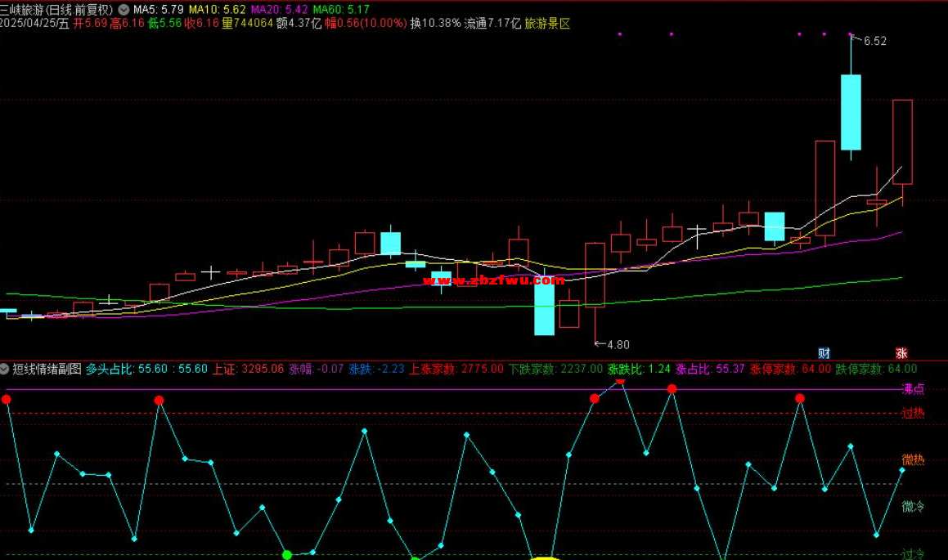
Task: Click the MA5: 5.79 label
Action: coord(159,10)
